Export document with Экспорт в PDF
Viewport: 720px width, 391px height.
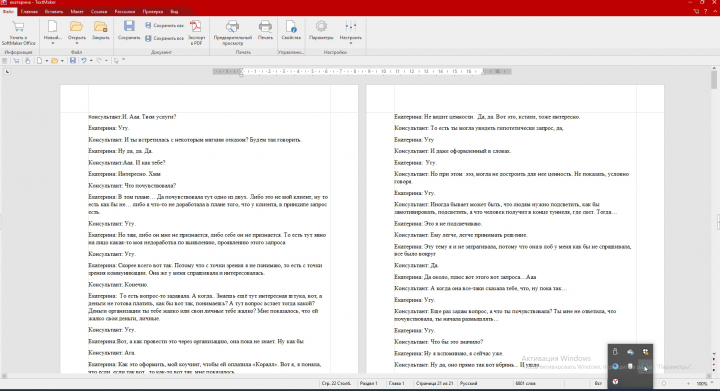[x=196, y=32]
